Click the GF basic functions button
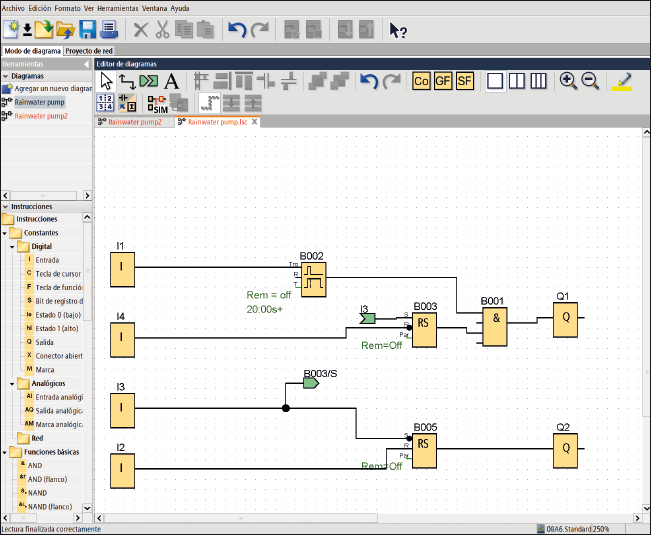 tap(443, 81)
